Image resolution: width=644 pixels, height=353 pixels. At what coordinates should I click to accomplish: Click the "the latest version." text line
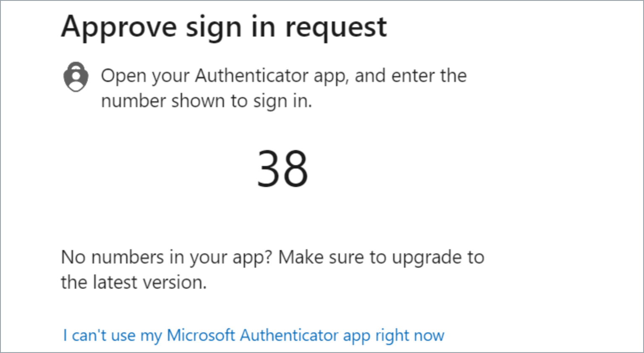coord(134,282)
